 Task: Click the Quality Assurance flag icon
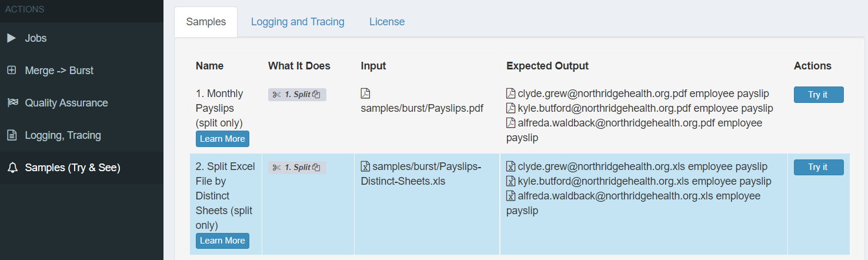[x=12, y=103]
